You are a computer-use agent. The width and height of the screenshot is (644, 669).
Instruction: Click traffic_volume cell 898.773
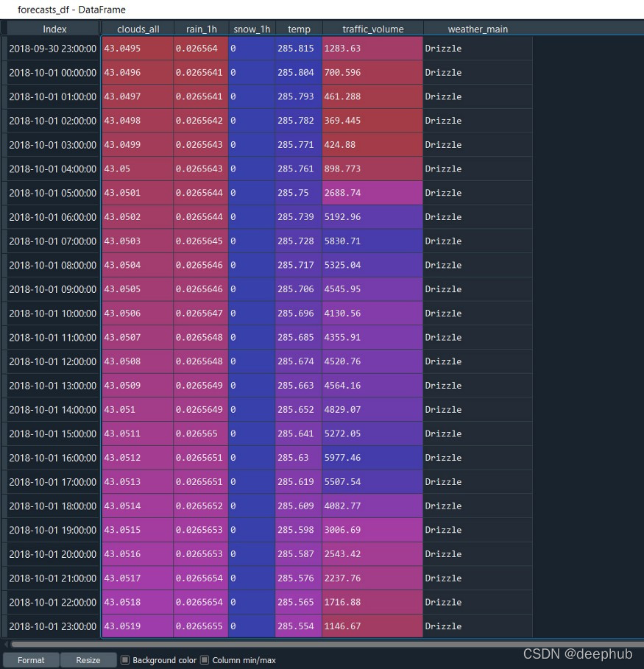pyautogui.click(x=372, y=169)
